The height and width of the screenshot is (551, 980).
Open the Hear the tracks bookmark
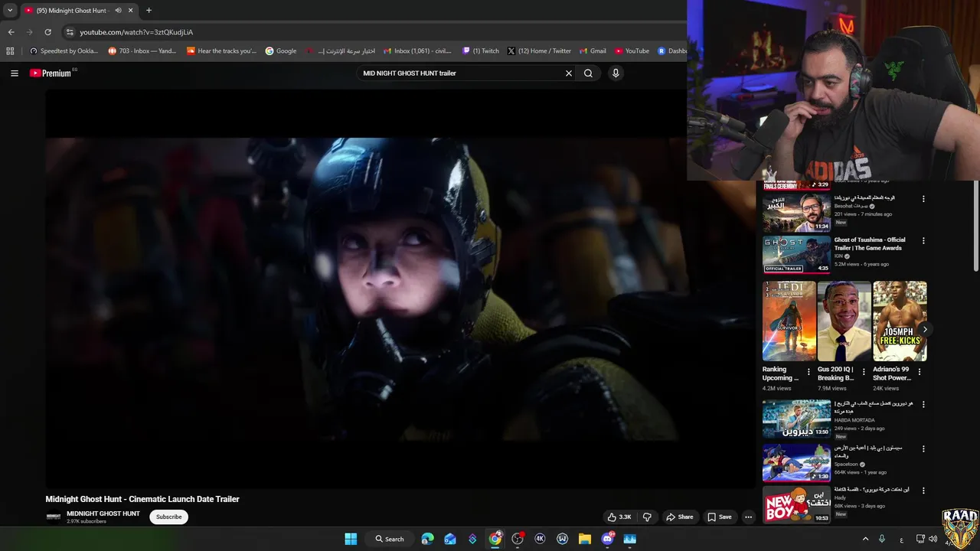(x=222, y=51)
